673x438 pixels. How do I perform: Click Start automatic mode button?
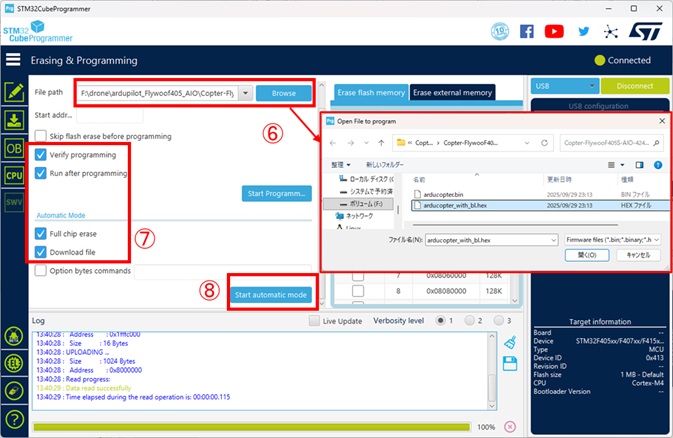click(269, 295)
